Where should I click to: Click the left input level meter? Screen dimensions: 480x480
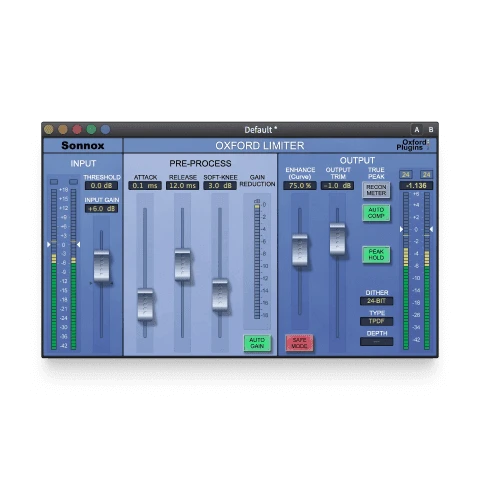(x=54, y=269)
